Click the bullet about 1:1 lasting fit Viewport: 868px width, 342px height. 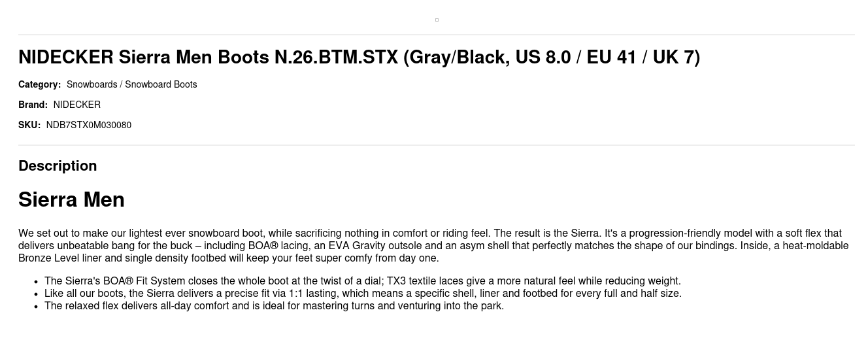pos(363,294)
